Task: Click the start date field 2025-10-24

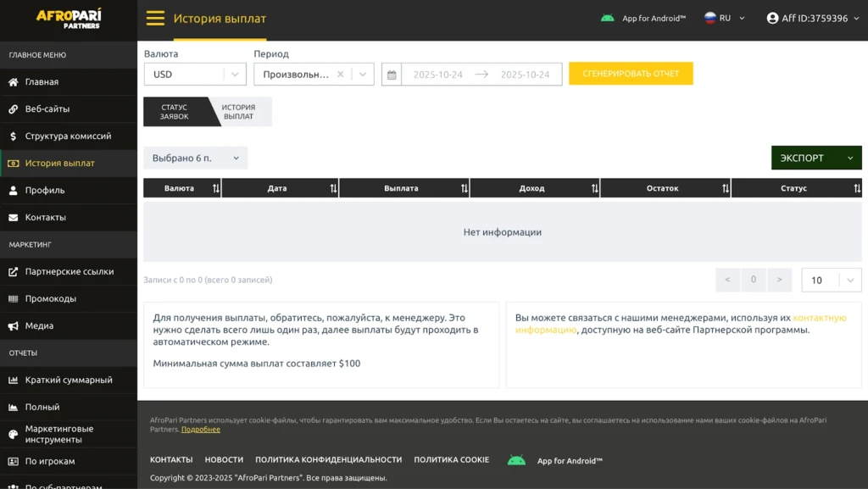Action: (x=438, y=75)
